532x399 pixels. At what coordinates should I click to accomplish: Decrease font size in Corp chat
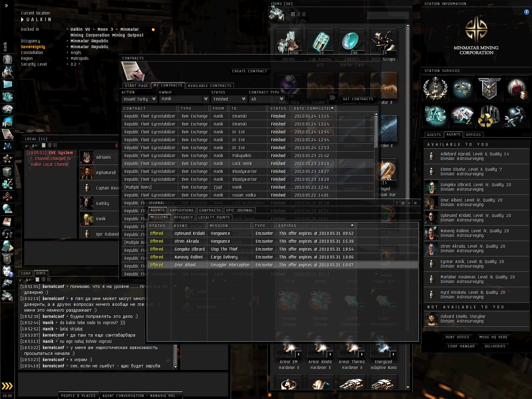[x=21, y=280]
